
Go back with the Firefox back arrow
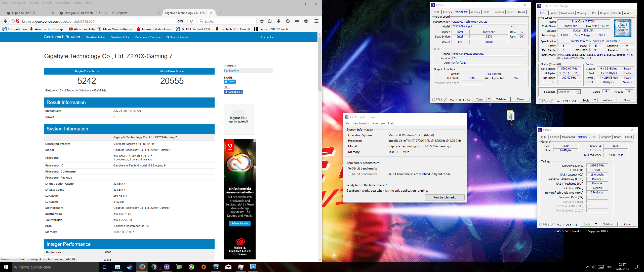point(6,21)
